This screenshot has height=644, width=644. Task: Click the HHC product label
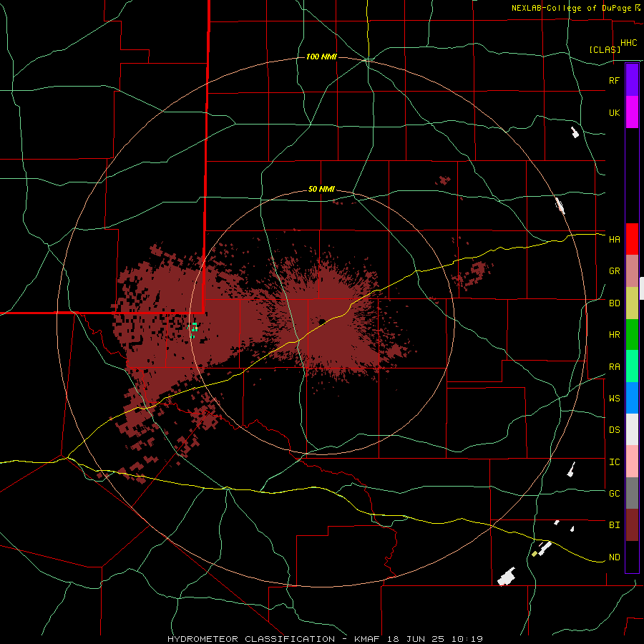(x=628, y=43)
